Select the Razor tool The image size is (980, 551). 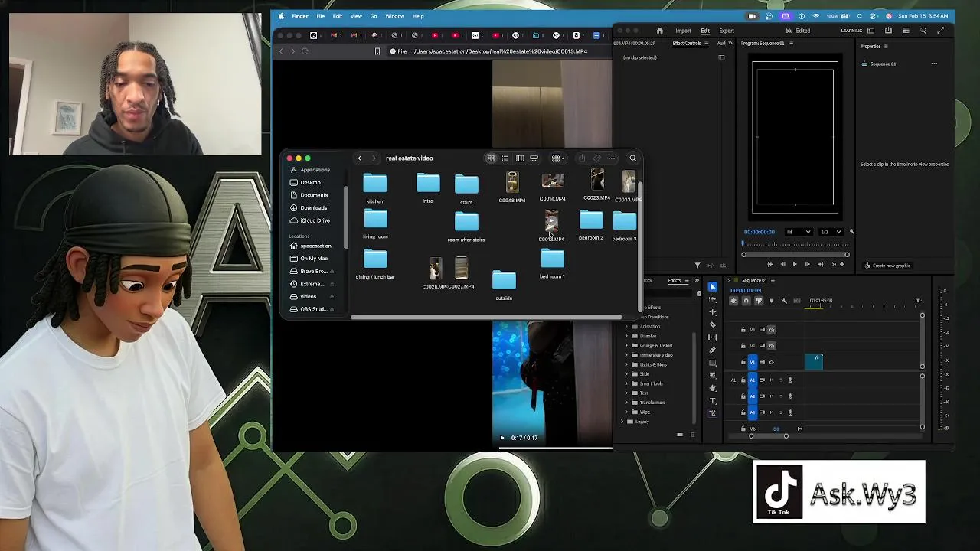coord(713,324)
